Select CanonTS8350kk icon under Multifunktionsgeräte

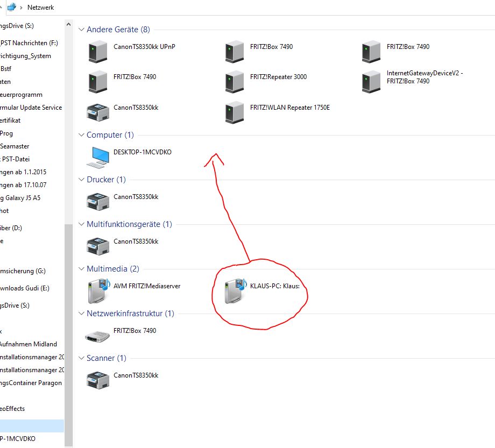point(98,246)
